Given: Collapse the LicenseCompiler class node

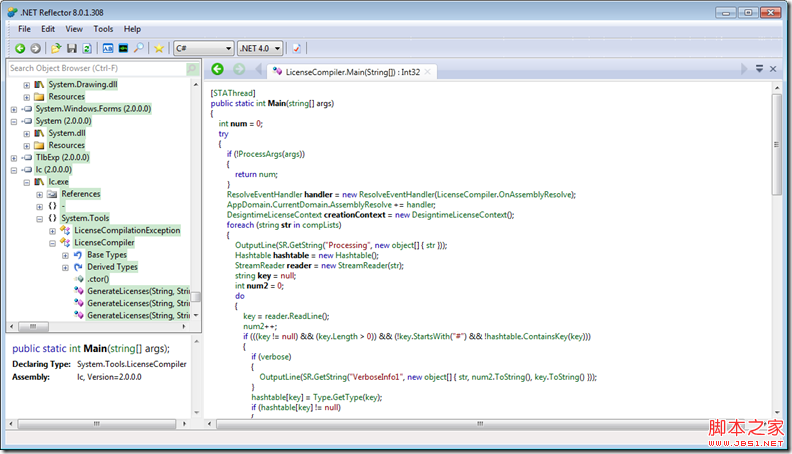Looking at the screenshot, I should pos(52,243).
